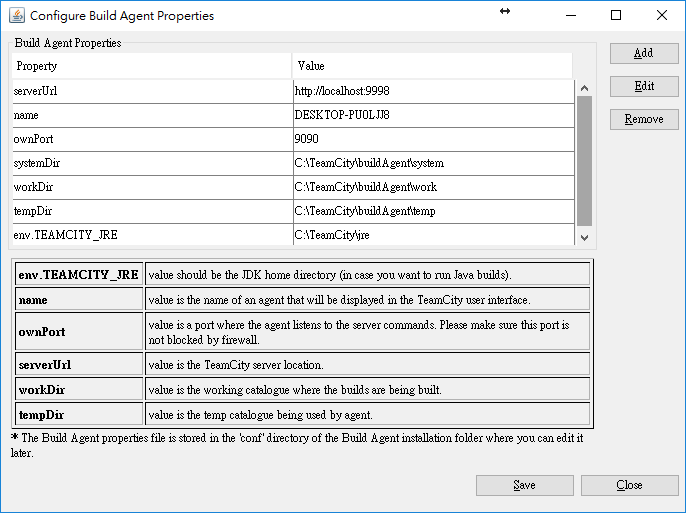Select the Property column header

(151, 66)
